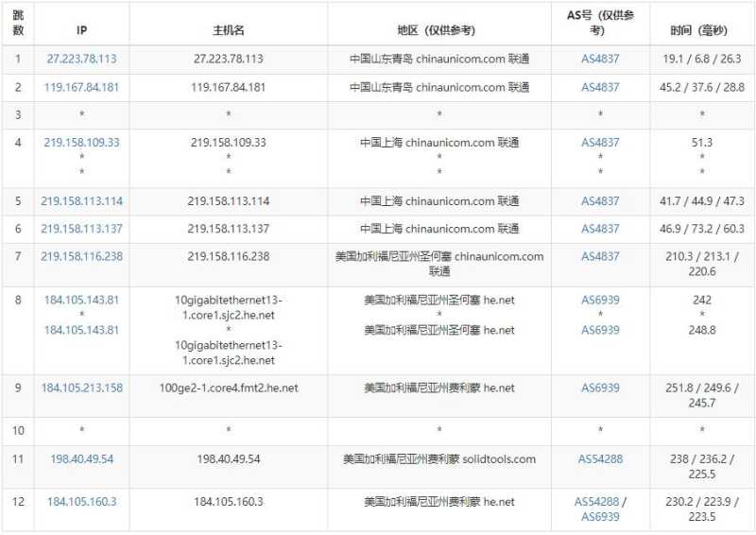Screen dimensions: 756x535
Task: Select hostname text 198.40.49.54 in hop 11
Action: 228,458
